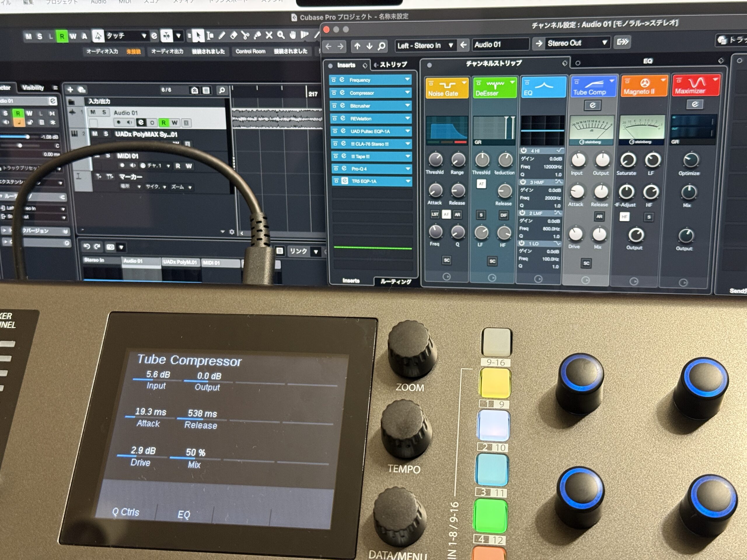This screenshot has height=560, width=747.
Task: Click the down arrow in Channel Settings toolbar
Action: point(369,46)
